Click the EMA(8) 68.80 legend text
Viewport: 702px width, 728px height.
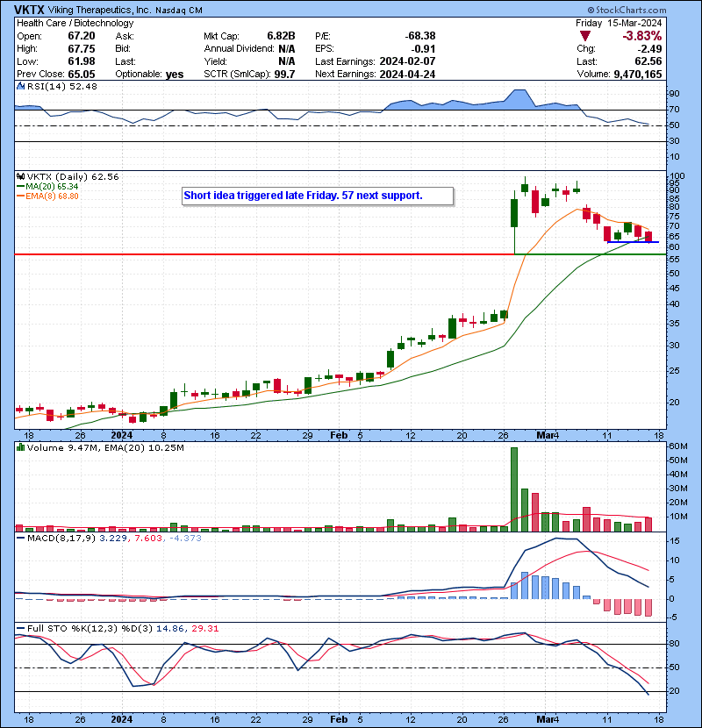[x=52, y=196]
